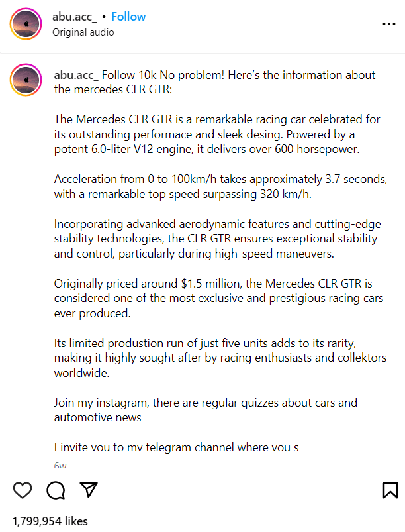The height and width of the screenshot is (532, 405).
Task: Open the three-dot more options menu
Action: pos(389,24)
